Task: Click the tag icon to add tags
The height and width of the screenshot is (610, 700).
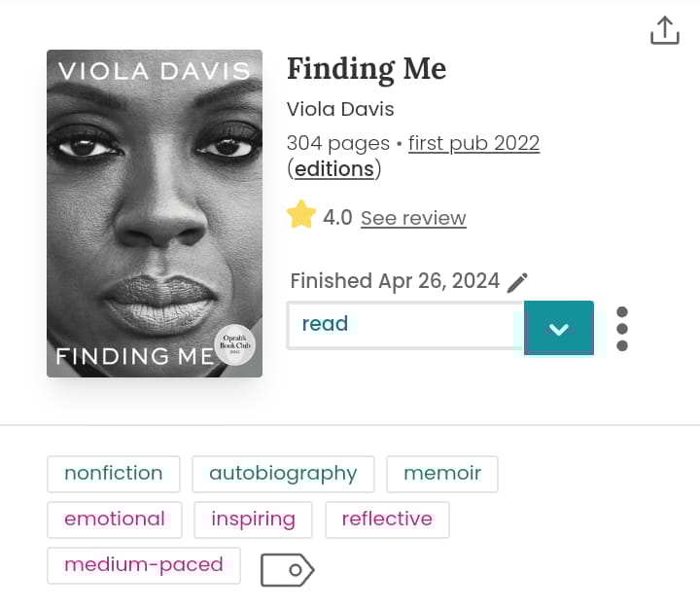Action: coord(287,570)
